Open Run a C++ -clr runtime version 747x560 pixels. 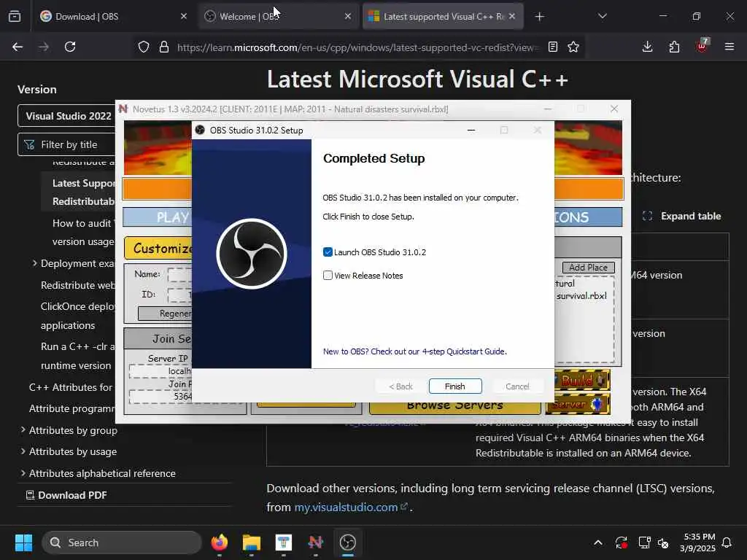pyautogui.click(x=77, y=356)
